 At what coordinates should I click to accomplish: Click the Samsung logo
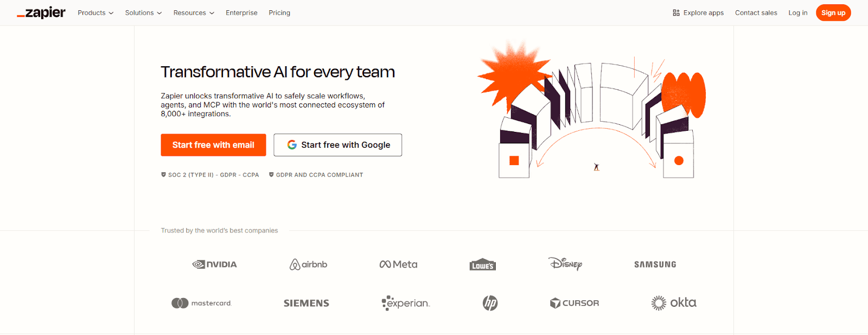pos(655,264)
